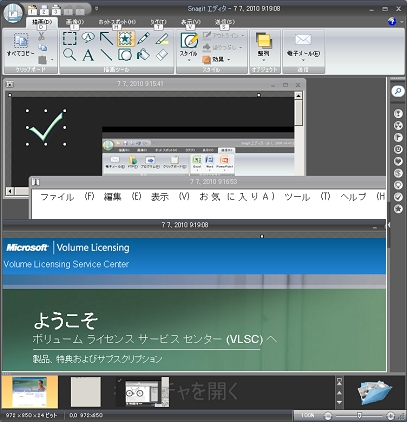Click the Cut scissors icon
This screenshot has width=407, height=422.
coord(41,36)
